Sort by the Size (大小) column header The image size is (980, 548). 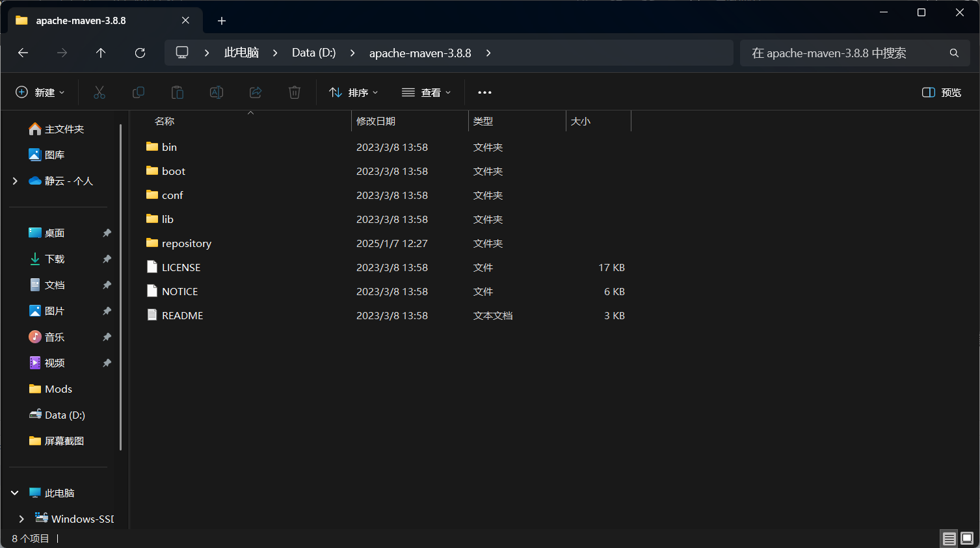coord(598,121)
